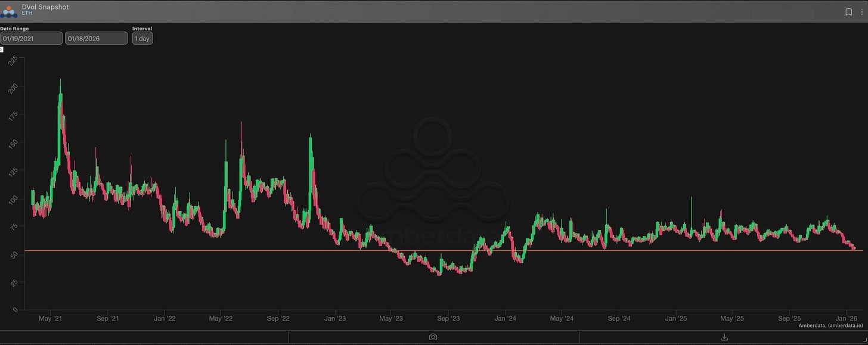Open the start date 01/19/2021 field
The image size is (868, 345).
click(32, 38)
